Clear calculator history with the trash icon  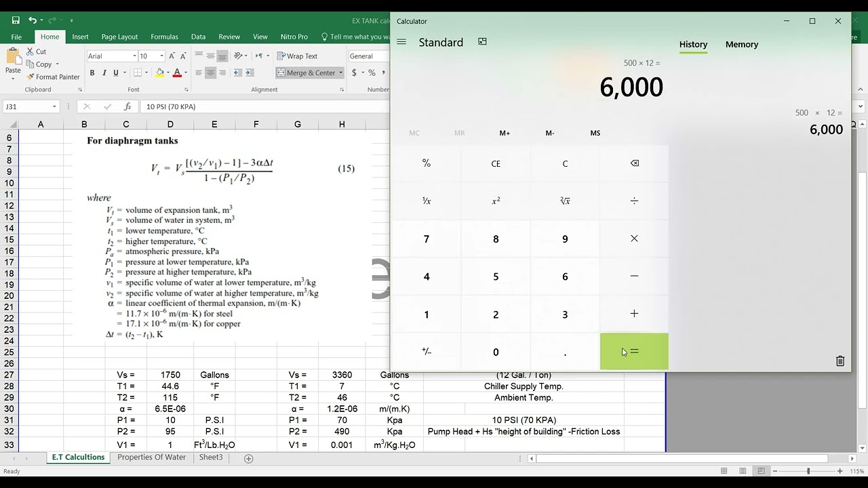tap(840, 361)
